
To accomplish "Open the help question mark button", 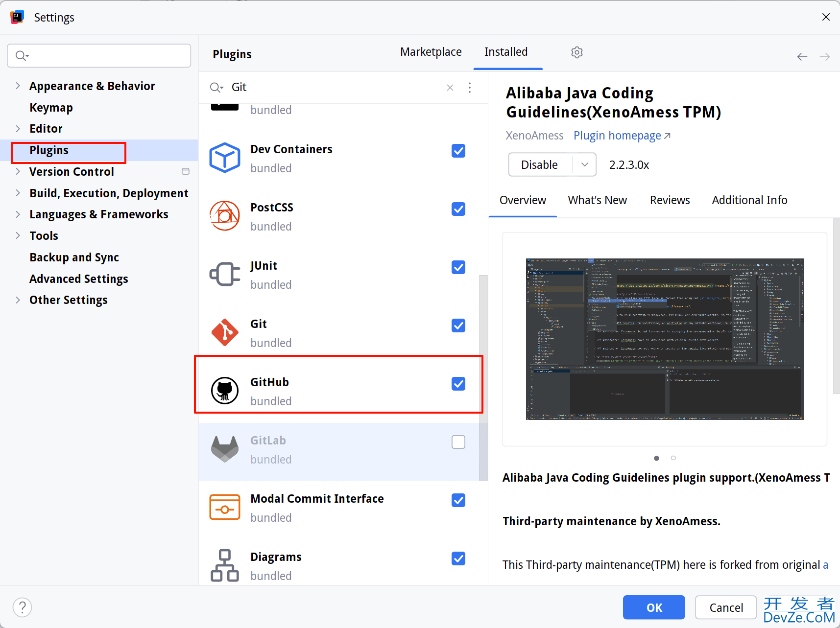I will coord(23,607).
